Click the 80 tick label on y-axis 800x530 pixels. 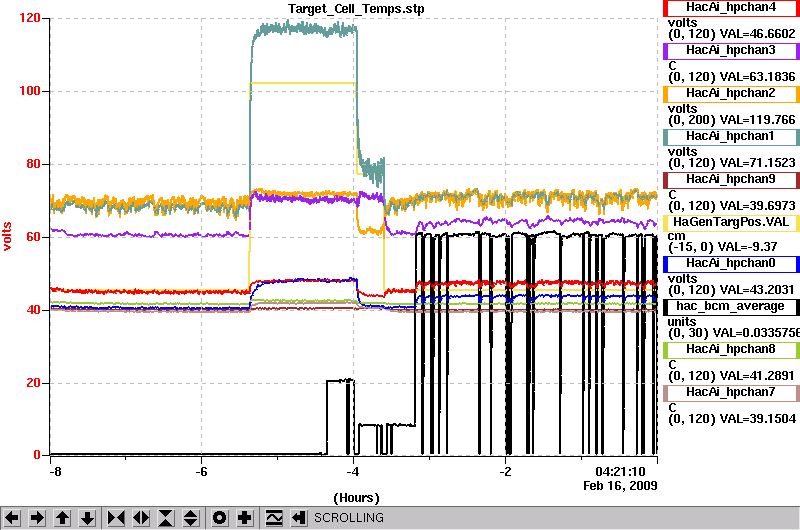(33, 164)
